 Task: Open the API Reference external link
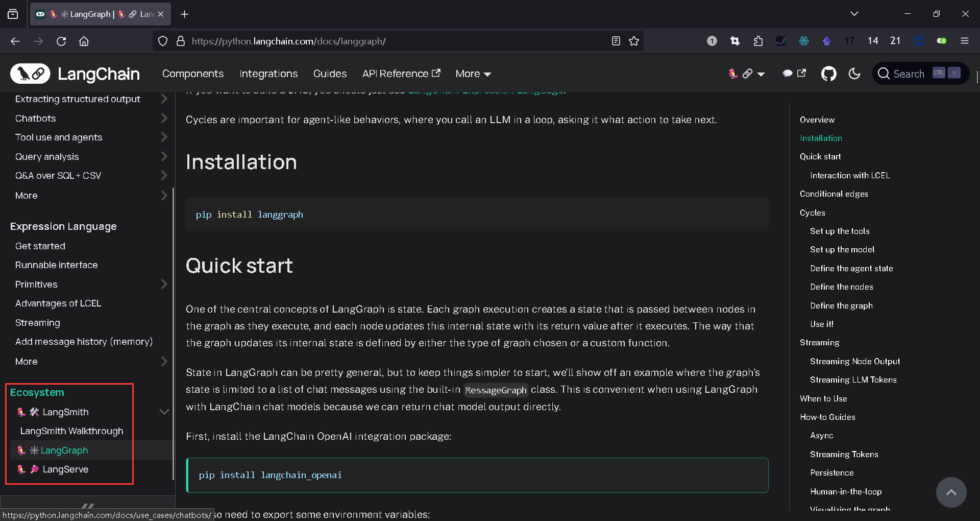401,74
